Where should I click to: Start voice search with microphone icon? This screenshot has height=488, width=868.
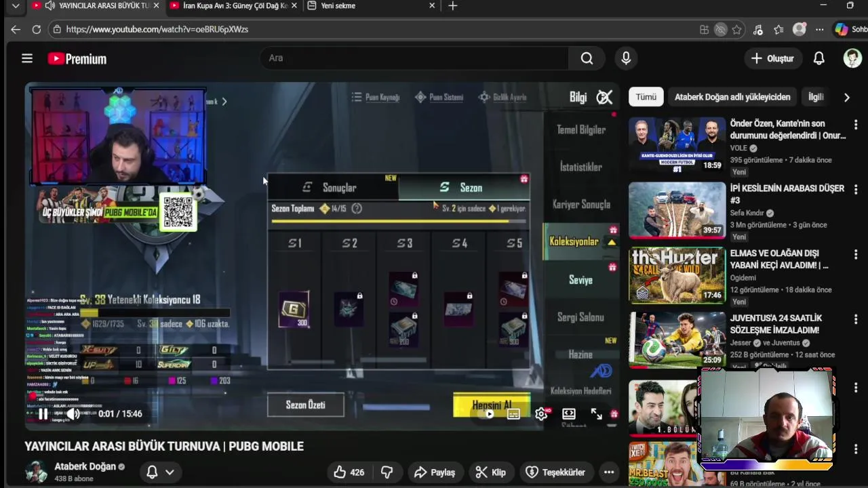pos(626,58)
